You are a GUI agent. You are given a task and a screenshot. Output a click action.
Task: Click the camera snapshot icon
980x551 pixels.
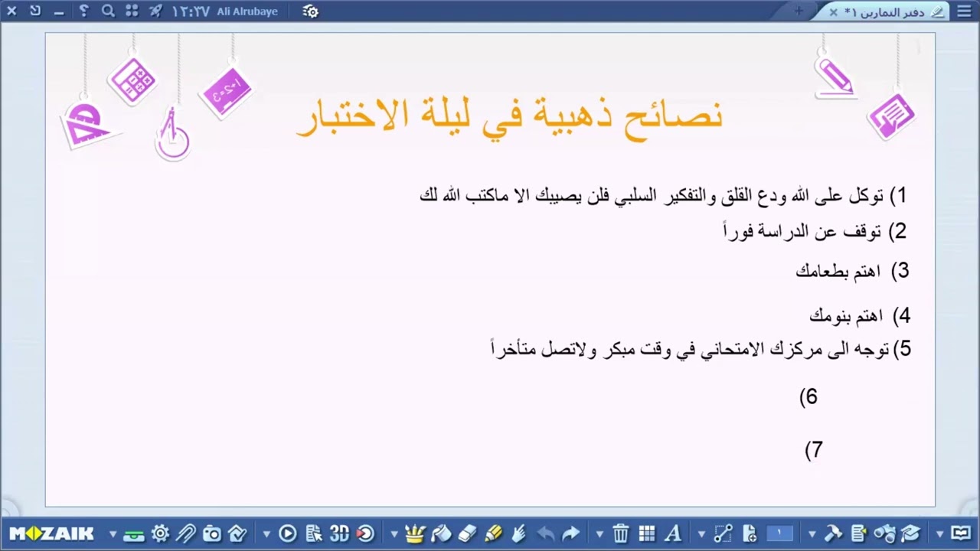(212, 533)
